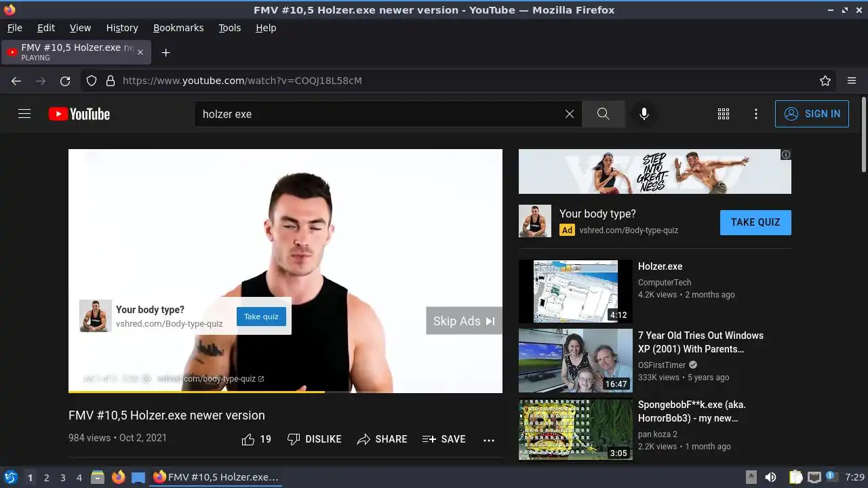Image resolution: width=868 pixels, height=488 pixels.
Task: Click the OSFirstTimer channel name
Action: 662,365
